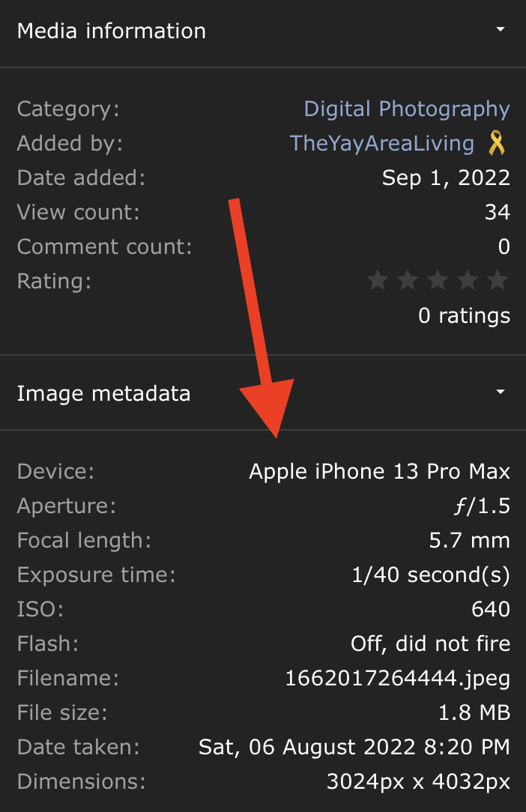Screen dimensions: 526x812
Task: Click the exposure time value 1/40 second(s)
Action: (430, 575)
